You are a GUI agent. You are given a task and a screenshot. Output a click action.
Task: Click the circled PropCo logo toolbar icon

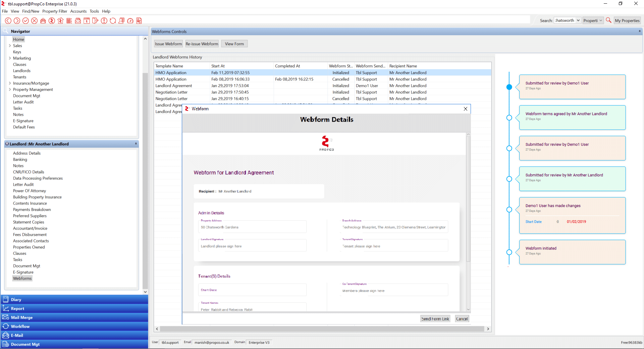tap(52, 21)
